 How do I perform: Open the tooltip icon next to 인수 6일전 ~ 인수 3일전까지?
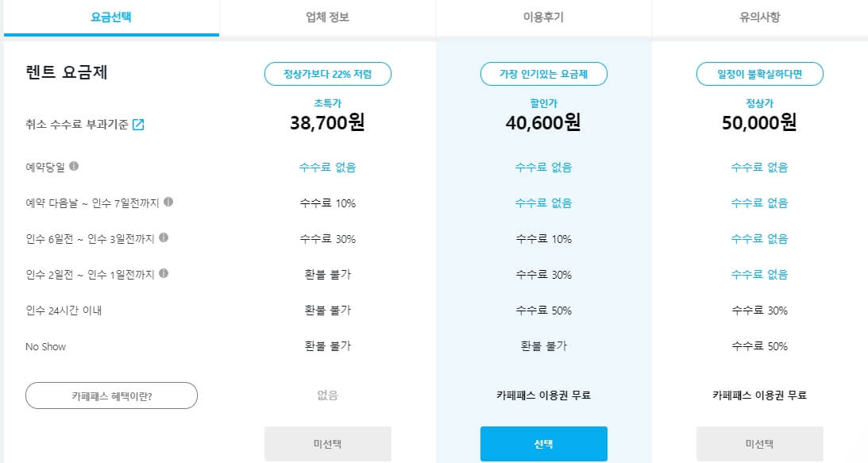[164, 237]
